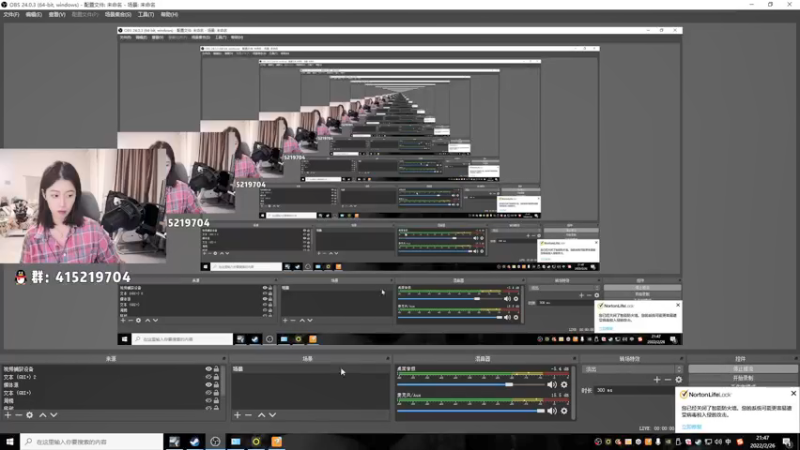800x450 pixels.
Task: Open the volume icon in system tray
Action: click(x=718, y=442)
